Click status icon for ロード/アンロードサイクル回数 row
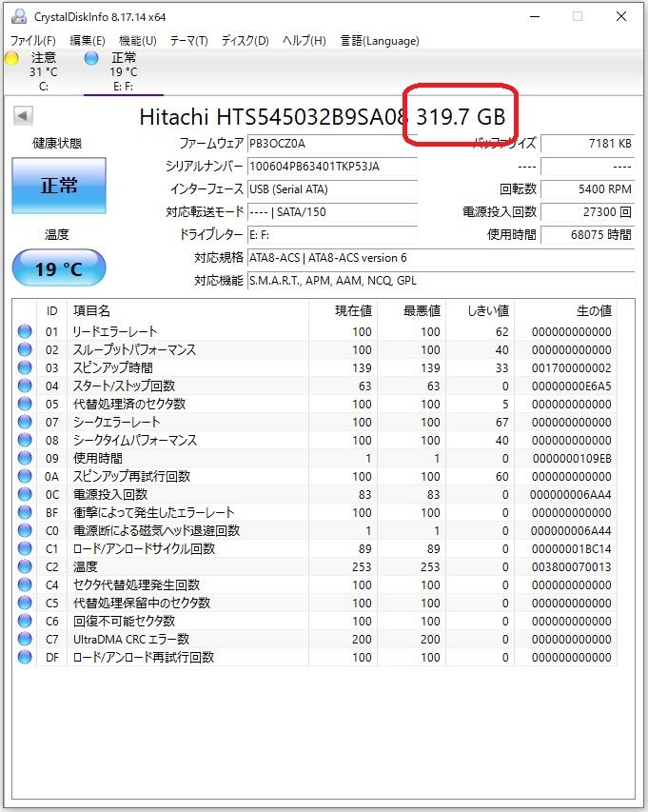This screenshot has width=648, height=812. pos(25,548)
